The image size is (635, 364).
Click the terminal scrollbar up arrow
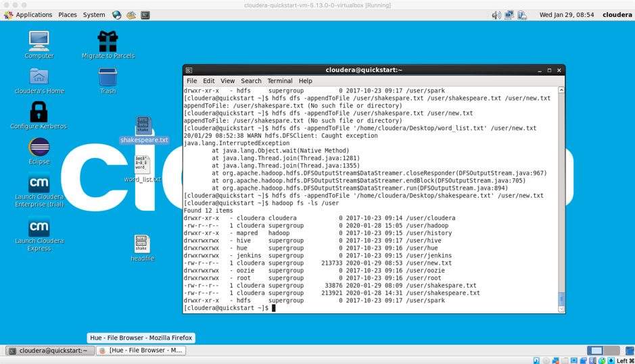tap(561, 90)
